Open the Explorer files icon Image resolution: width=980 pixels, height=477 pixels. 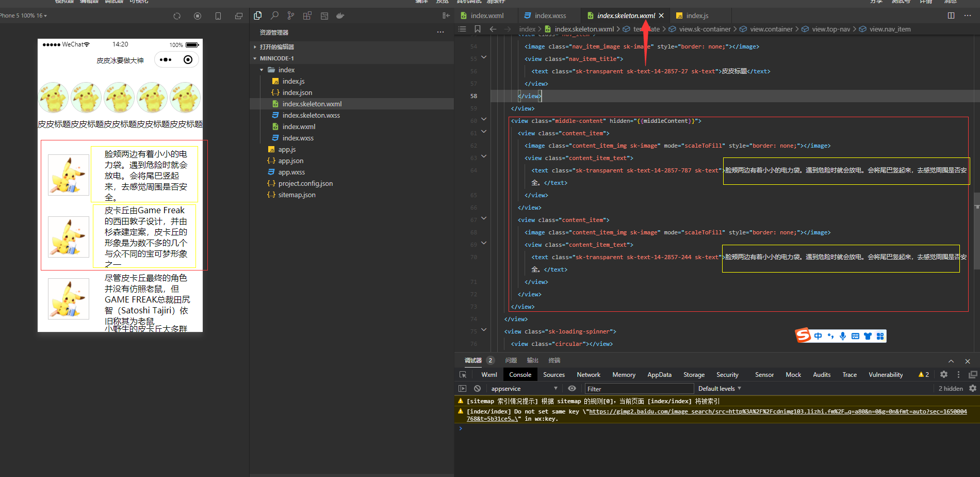258,15
